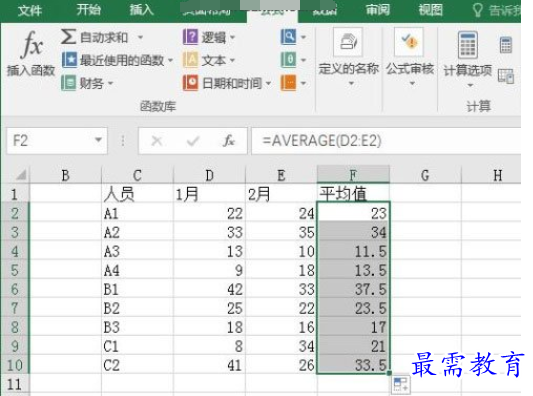Click cell containing 人员
The image size is (533, 396).
[x=137, y=194]
